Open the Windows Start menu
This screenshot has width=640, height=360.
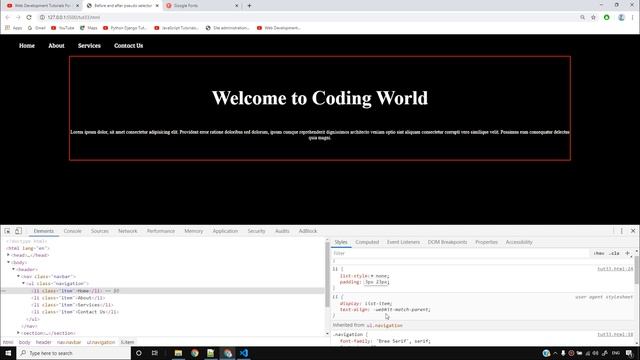click(x=8, y=353)
